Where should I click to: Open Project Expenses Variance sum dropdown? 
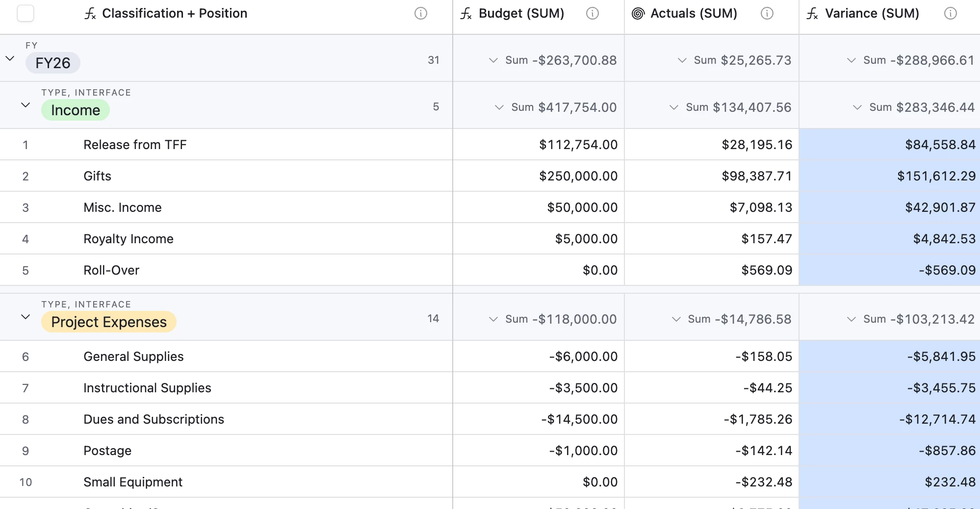pyautogui.click(x=851, y=319)
